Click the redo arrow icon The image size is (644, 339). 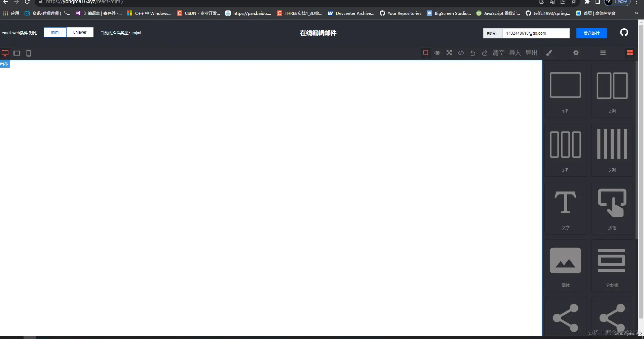pos(484,53)
